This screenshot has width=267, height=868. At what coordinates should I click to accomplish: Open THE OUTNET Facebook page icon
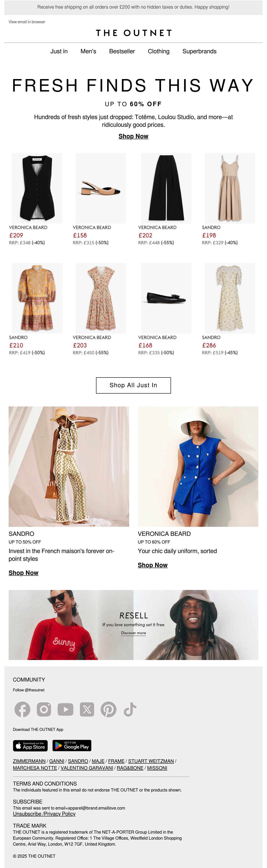pyautogui.click(x=22, y=709)
